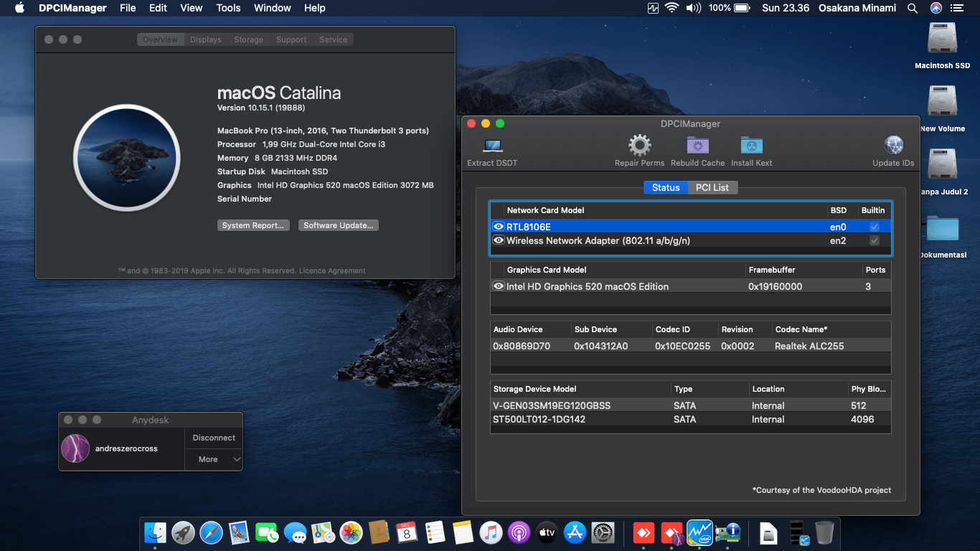The height and width of the screenshot is (551, 980).
Task: Open Spotlight search in the menu bar
Action: pyautogui.click(x=912, y=8)
